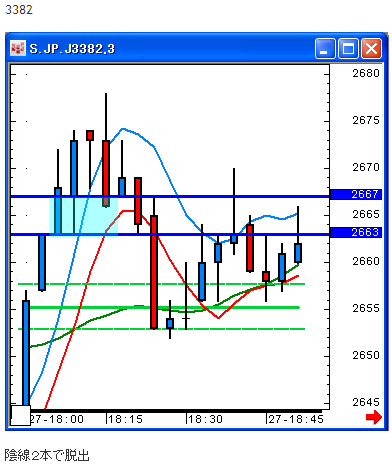Click the 2675 price axis label

(366, 120)
